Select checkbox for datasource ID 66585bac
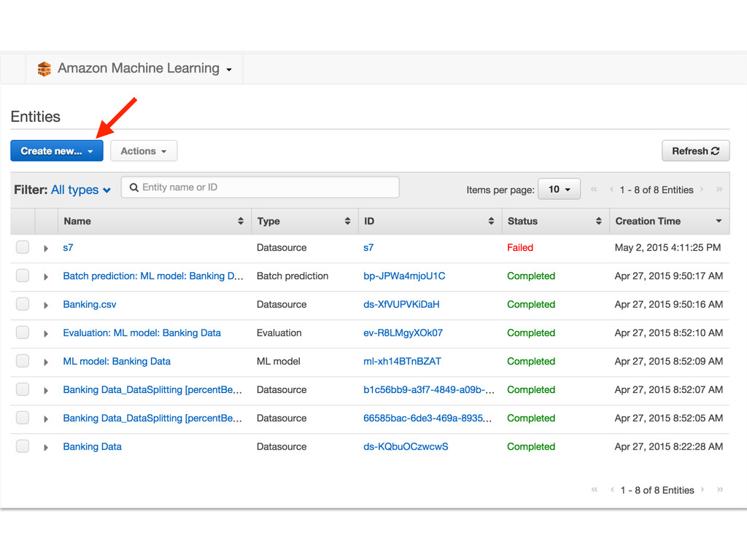This screenshot has height=560, width=747. [23, 418]
